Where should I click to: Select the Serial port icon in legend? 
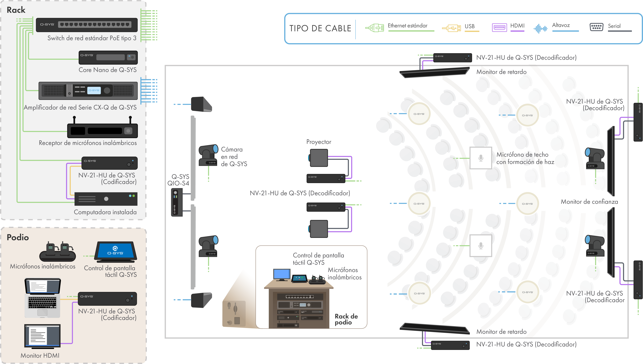[596, 27]
